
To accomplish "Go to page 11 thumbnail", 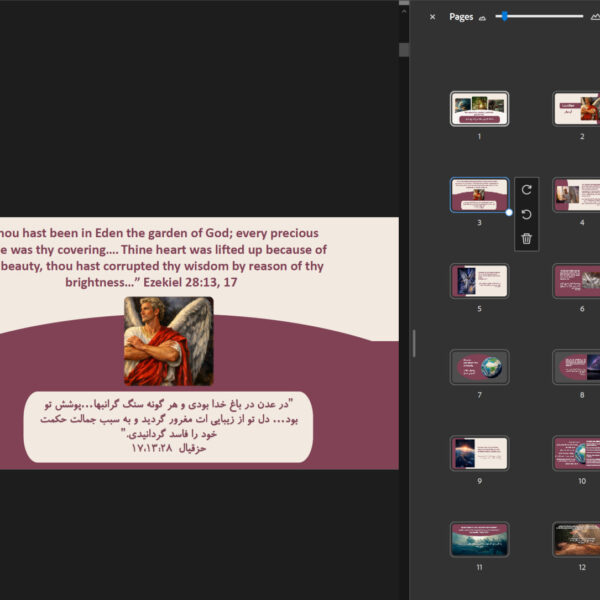I will [479, 539].
